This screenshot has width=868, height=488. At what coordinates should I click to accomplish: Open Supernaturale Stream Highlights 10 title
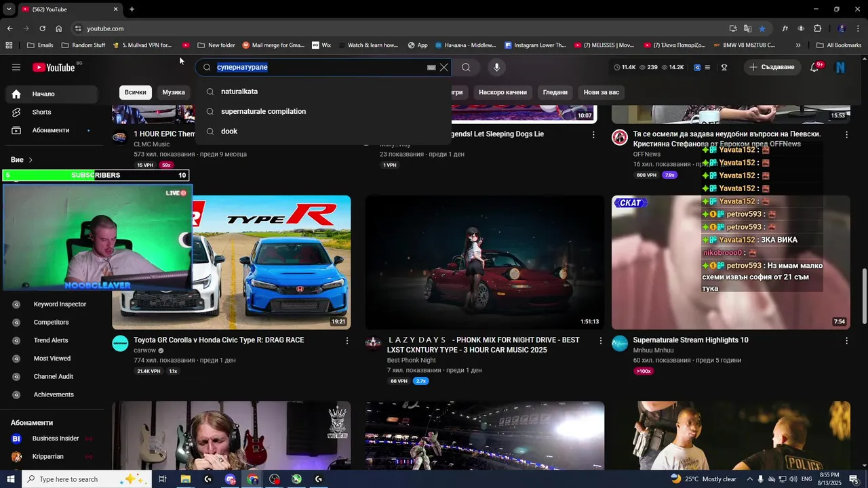tap(690, 340)
